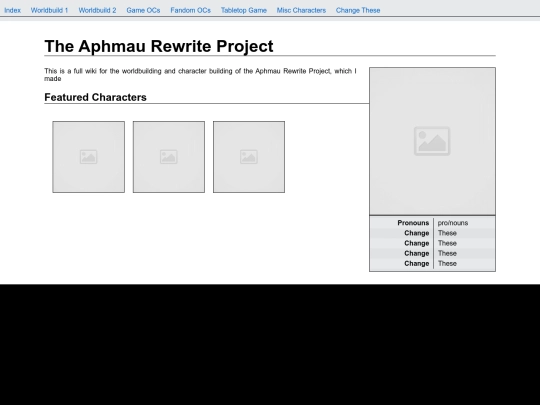The height and width of the screenshot is (405, 540).
Task: Open the Fandom OCs section
Action: 190,10
